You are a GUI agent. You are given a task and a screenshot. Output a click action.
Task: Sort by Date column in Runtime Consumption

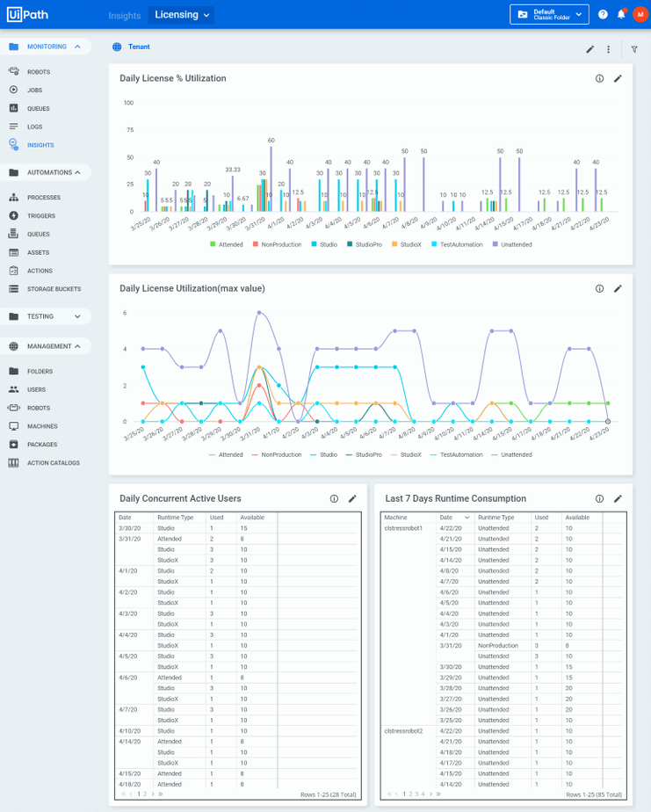pos(454,518)
